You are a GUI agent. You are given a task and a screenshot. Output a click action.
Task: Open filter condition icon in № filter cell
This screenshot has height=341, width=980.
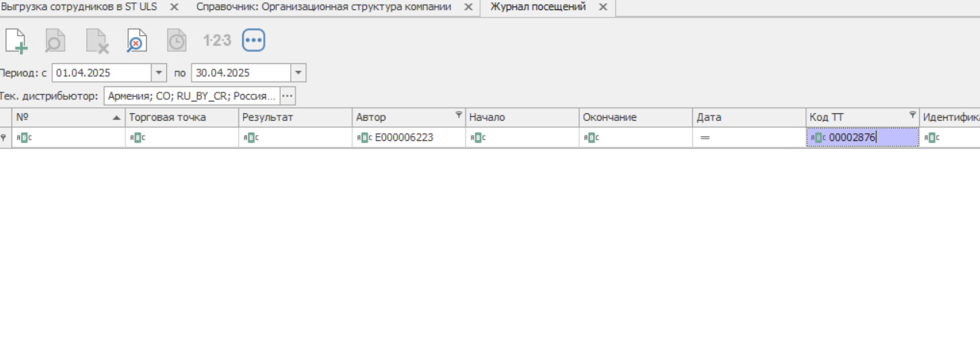point(24,138)
